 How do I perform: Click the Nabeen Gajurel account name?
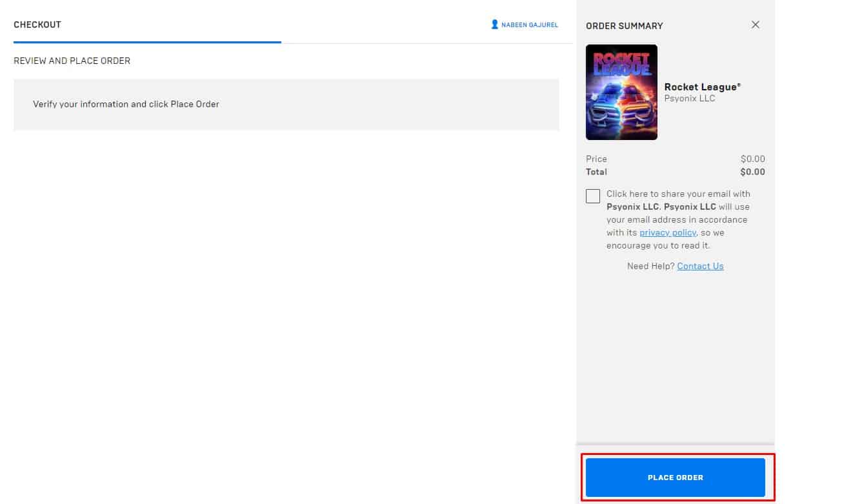(x=530, y=25)
